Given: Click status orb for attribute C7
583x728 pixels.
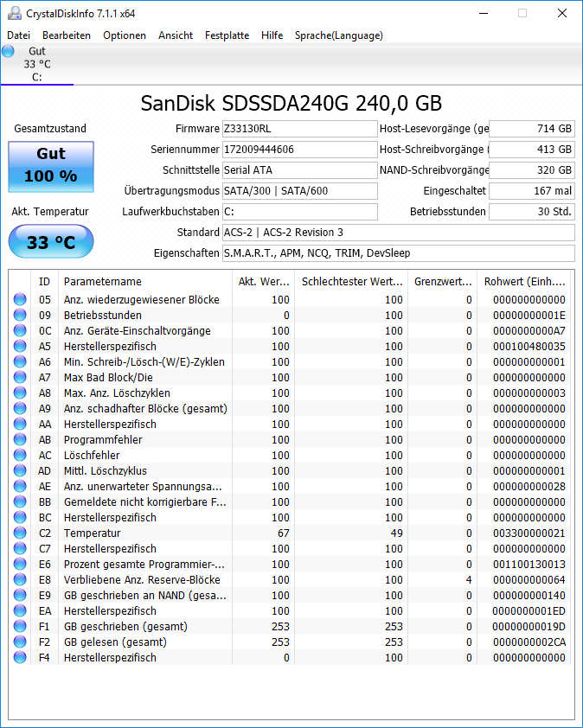Looking at the screenshot, I should point(20,548).
